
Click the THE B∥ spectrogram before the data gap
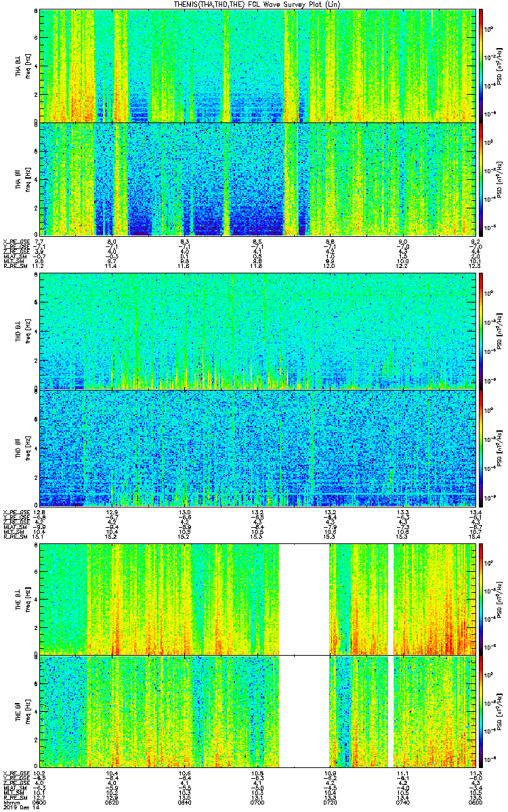[x=159, y=711]
